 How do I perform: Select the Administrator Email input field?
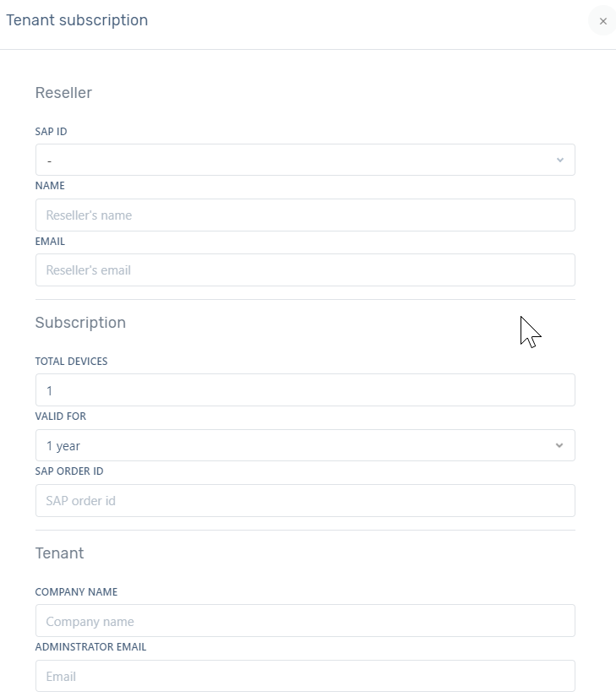coord(304,676)
